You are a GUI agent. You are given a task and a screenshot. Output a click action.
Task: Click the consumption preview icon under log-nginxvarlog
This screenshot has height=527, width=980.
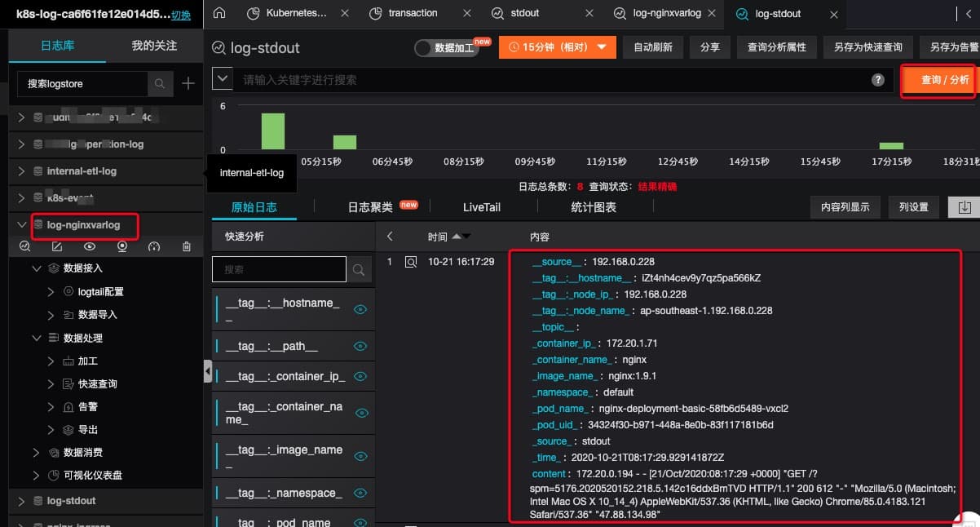[x=122, y=246]
